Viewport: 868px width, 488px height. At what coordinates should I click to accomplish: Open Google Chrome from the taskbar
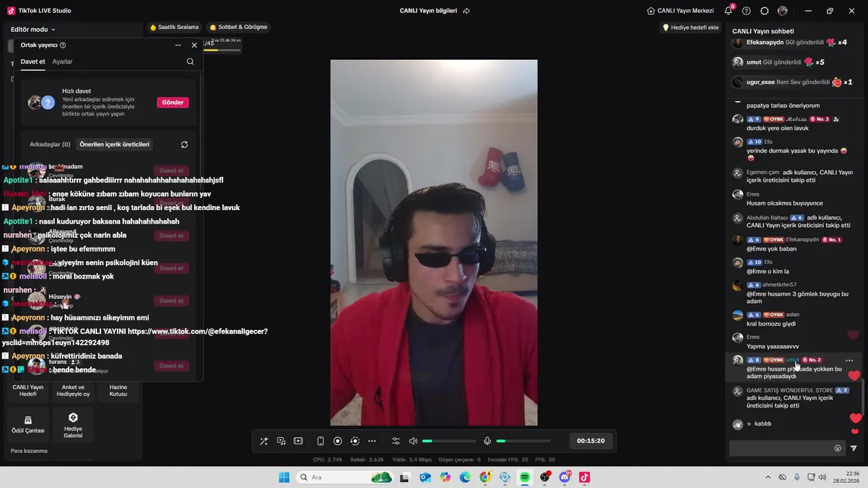tap(485, 477)
